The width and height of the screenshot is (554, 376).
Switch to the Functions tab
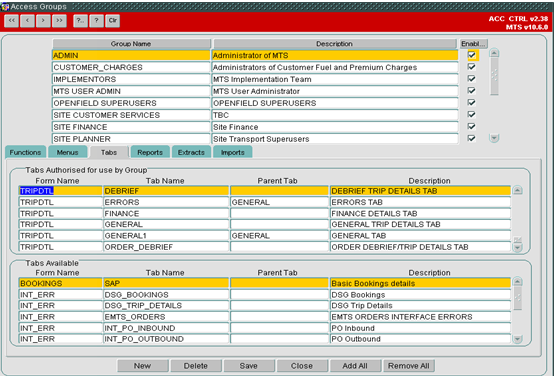(x=25, y=152)
